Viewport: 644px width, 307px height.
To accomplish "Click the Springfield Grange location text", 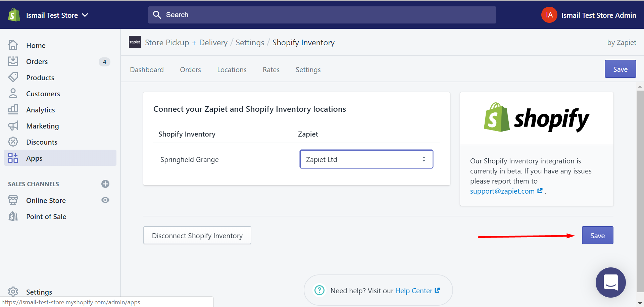I will coord(190,160).
